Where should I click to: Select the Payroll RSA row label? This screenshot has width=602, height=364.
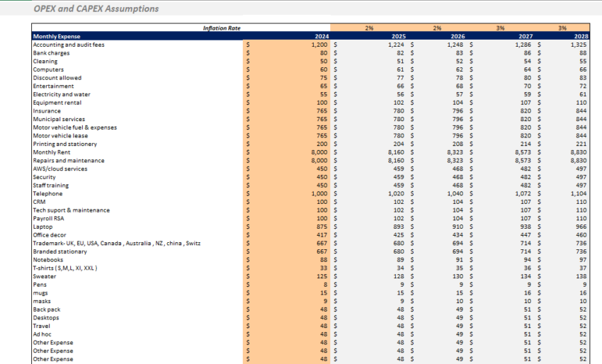(48, 219)
